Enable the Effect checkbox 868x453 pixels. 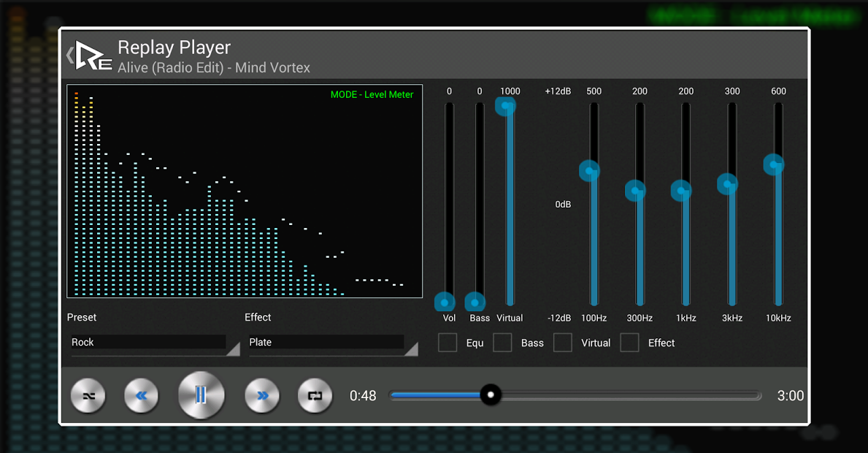[629, 343]
